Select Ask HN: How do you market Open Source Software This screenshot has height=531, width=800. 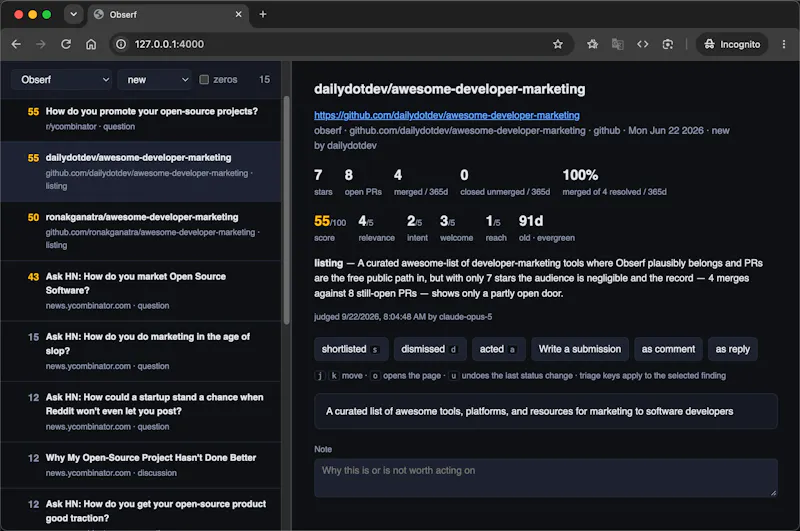coord(141,291)
